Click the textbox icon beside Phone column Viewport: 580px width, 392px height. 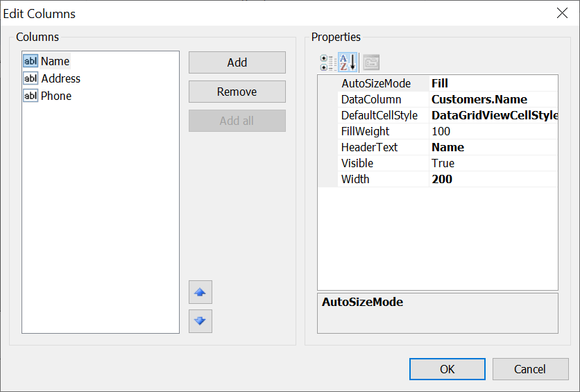pyautogui.click(x=31, y=96)
